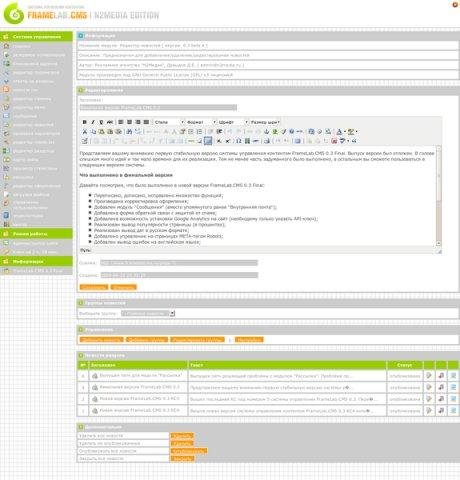Click the blue list icon in the RC5 row
460x480 pixels.
pos(453,399)
